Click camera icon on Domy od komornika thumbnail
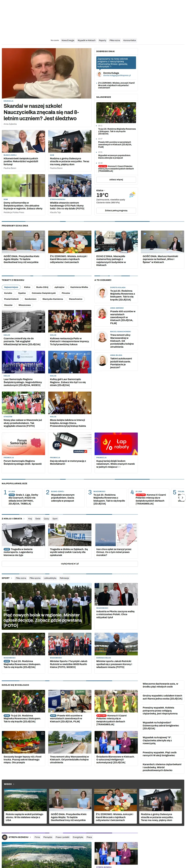186x868 pixels. click(x=43, y=176)
